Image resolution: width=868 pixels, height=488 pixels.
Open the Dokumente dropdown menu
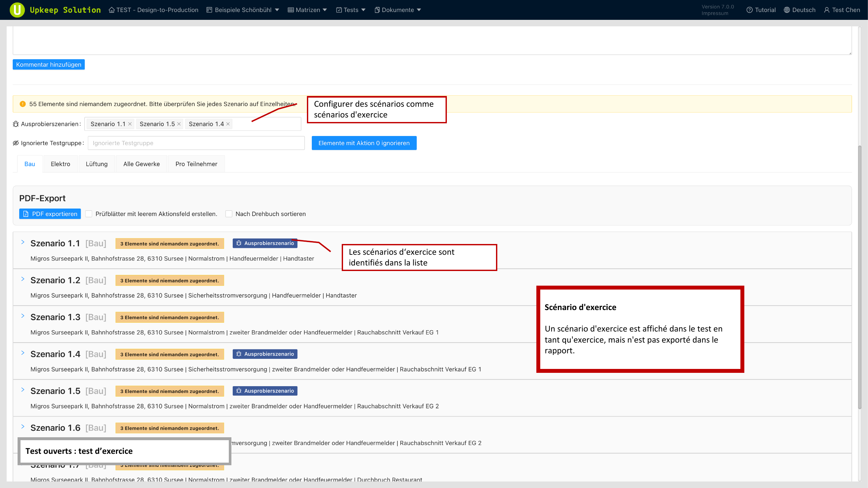[398, 10]
